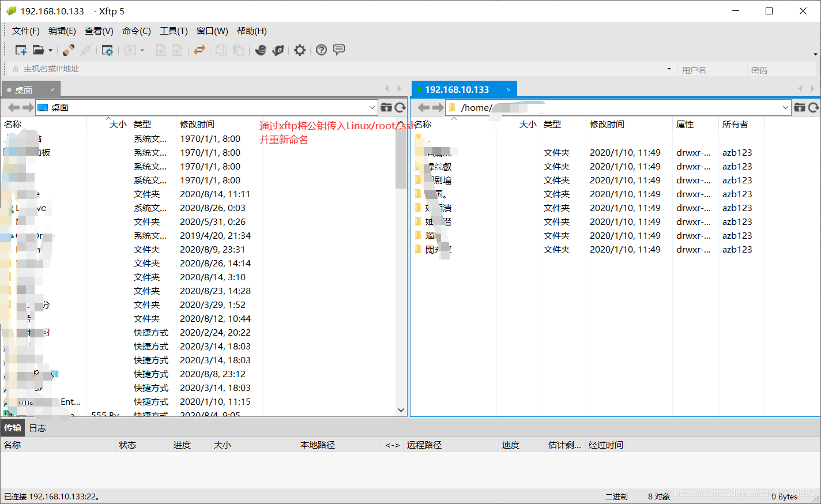Image resolution: width=821 pixels, height=504 pixels.
Task: Sort remote files by 所有者 column
Action: pyautogui.click(x=741, y=124)
